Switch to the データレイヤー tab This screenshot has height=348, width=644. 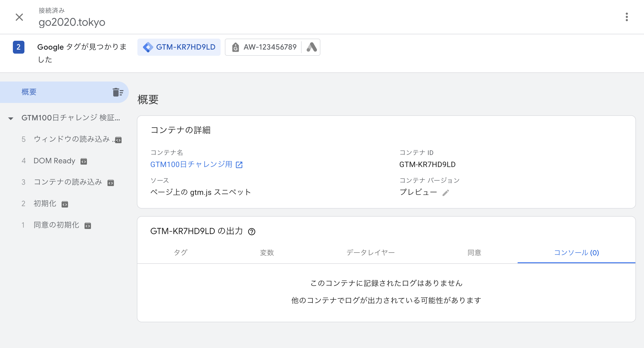(x=371, y=253)
